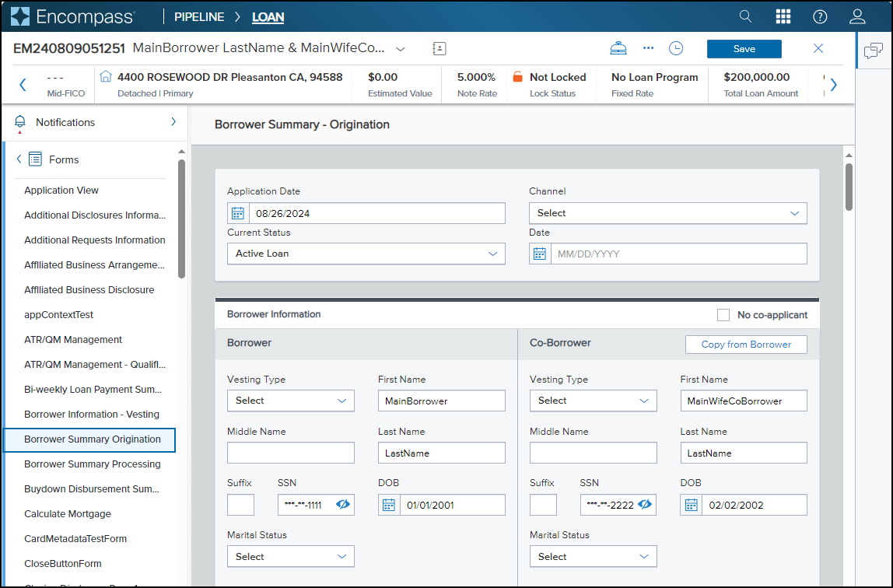Click the Borrower Suffix field
The image size is (893, 588).
241,505
